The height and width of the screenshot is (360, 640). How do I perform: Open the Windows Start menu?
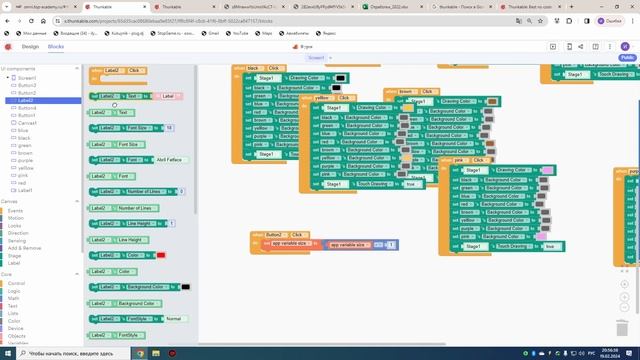[8, 353]
